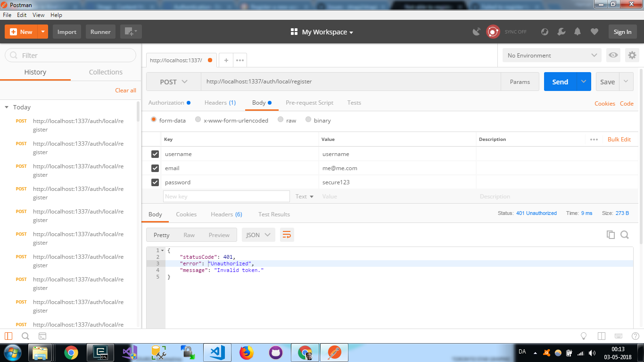
Task: Open find icon in bottom bar
Action: point(25,336)
